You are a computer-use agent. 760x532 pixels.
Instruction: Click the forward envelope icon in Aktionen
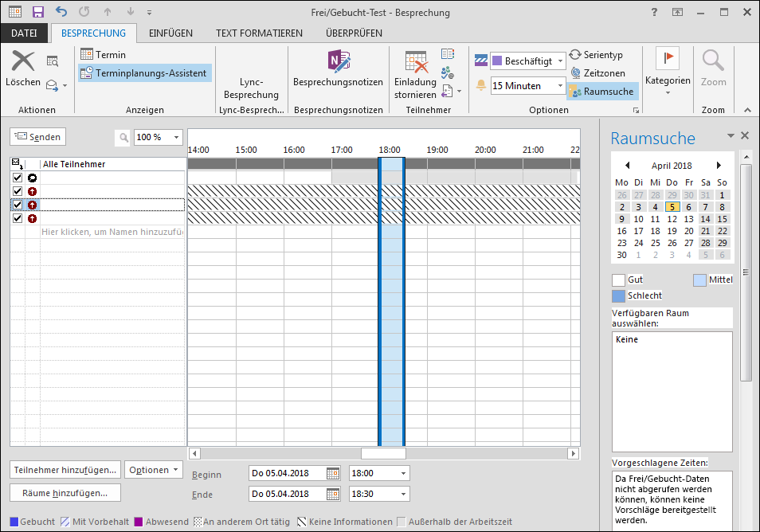pyautogui.click(x=52, y=86)
